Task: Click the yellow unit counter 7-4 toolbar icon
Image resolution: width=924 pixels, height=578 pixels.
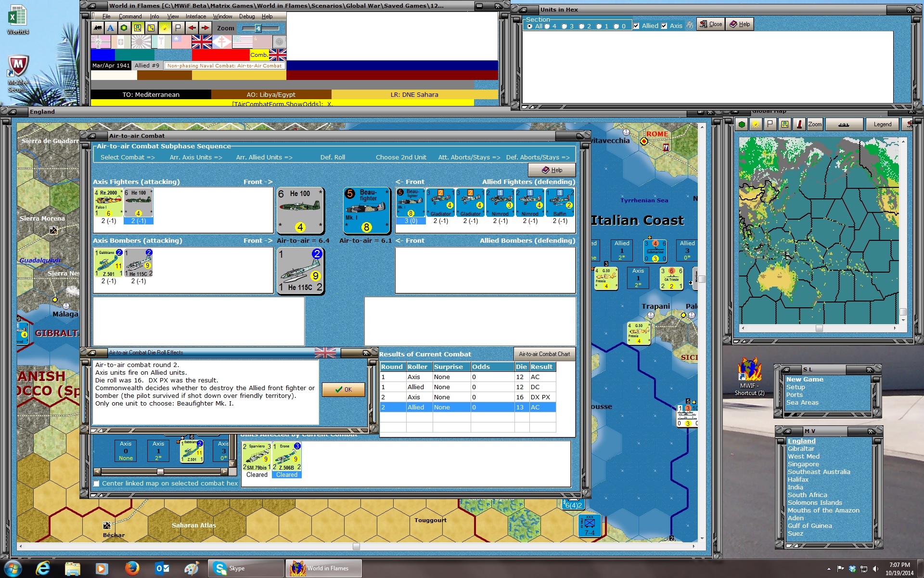Action: coord(138,28)
